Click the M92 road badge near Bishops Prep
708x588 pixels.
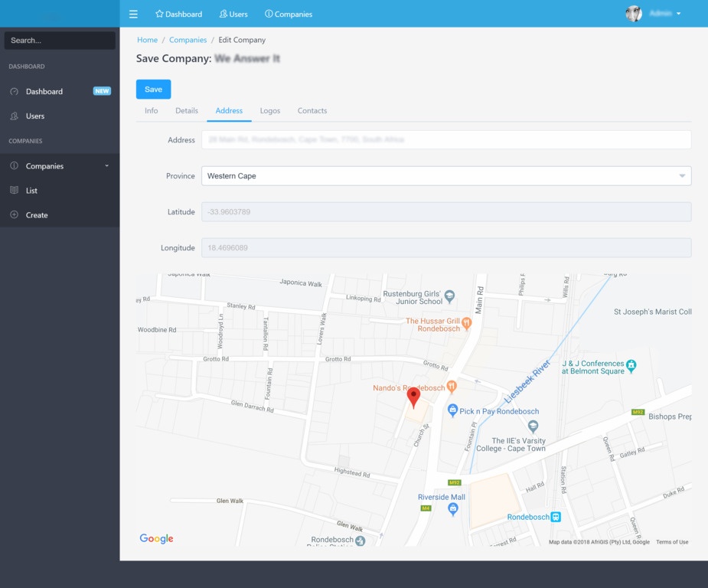[638, 412]
